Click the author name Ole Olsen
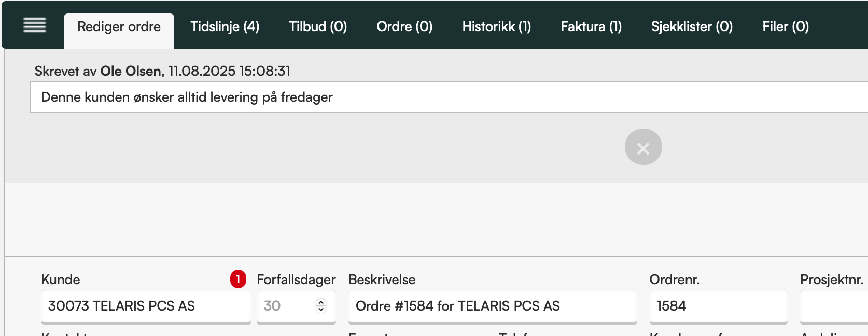The image size is (868, 336). coord(131,71)
